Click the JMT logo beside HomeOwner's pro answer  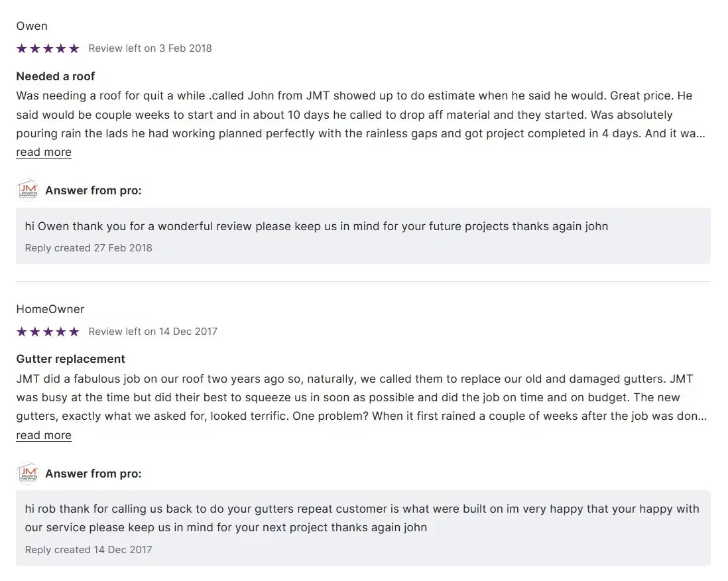tap(28, 474)
